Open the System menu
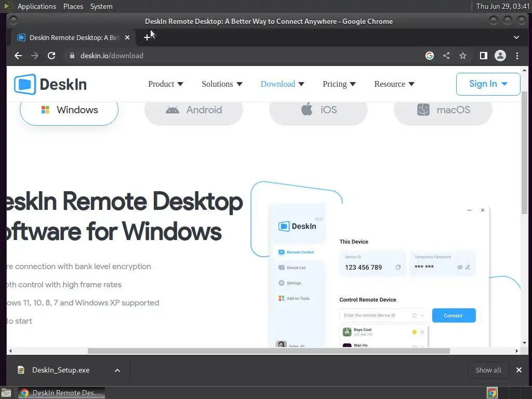Viewport: 532px width, 399px height. 101,6
